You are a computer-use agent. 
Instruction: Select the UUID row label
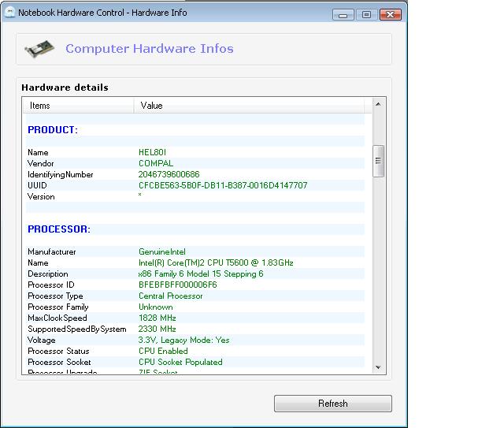point(37,185)
